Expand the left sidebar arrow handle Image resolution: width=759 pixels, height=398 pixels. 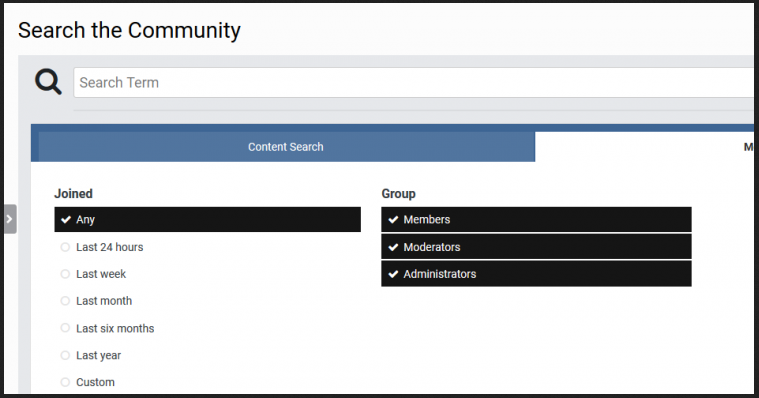click(10, 219)
